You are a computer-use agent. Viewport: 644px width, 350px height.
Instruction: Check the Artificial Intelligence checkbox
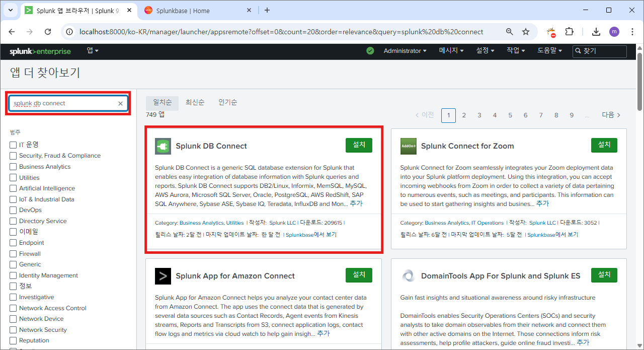tap(13, 188)
